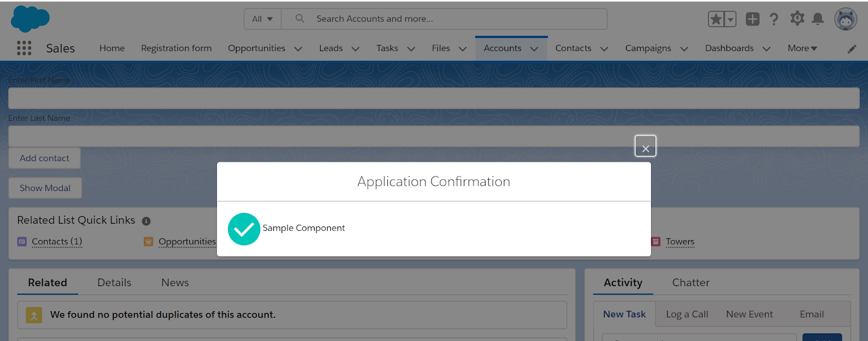Open the Contacts navigation tab
Image resolution: width=868 pixels, height=341 pixels.
[573, 48]
